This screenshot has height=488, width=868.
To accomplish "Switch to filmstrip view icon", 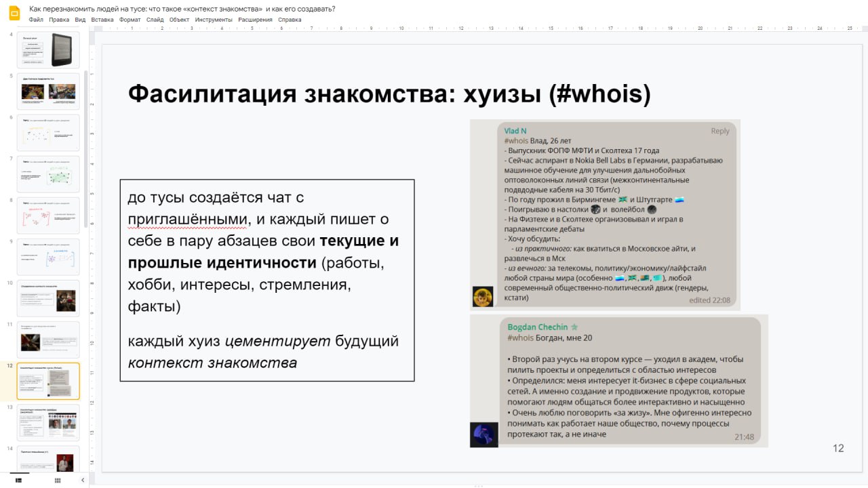I will [18, 480].
